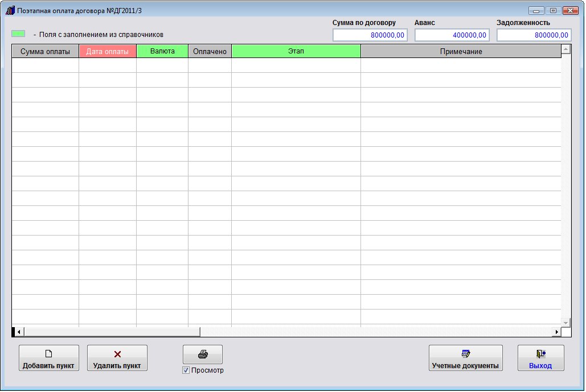586x392 pixels.
Task: Click the vertical scrollbar down arrow
Action: click(566, 323)
